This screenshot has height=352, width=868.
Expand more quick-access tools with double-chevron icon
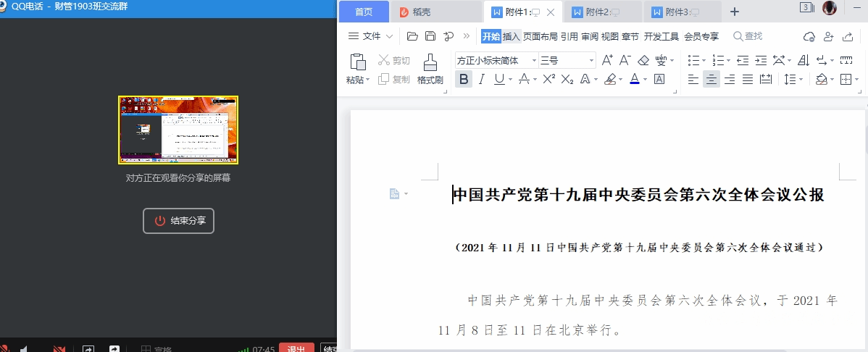point(466,36)
